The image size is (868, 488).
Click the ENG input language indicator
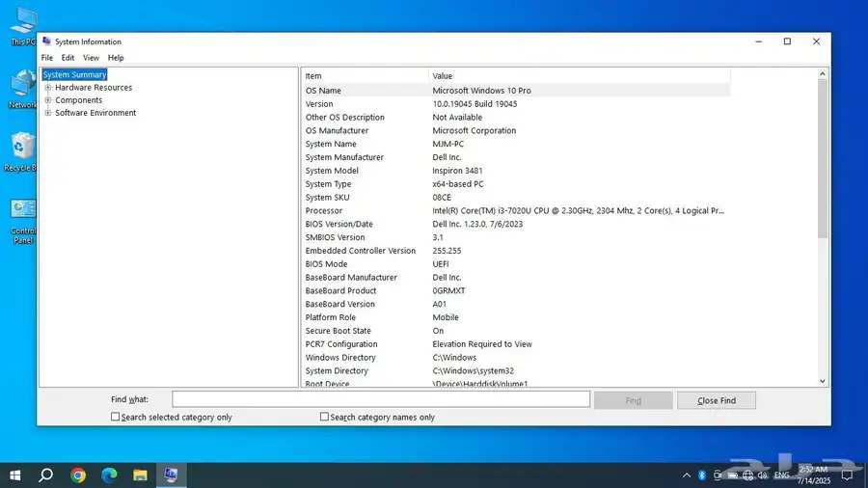[781, 475]
